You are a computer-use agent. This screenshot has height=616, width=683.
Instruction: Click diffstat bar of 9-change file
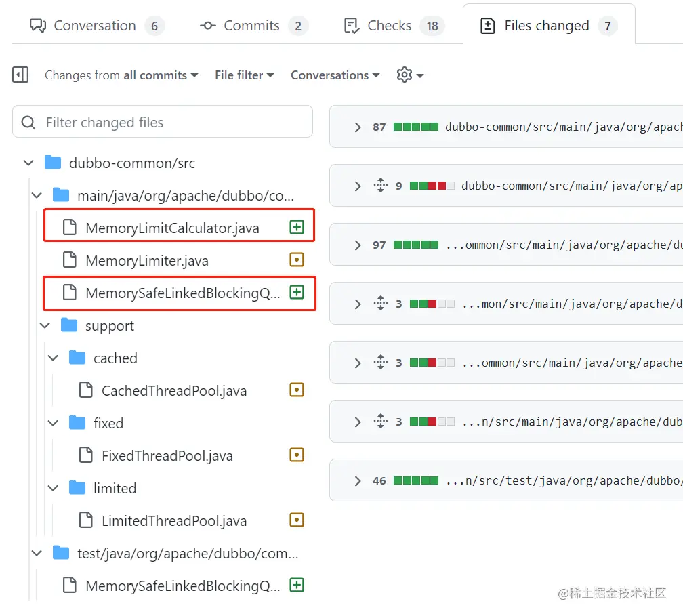pyautogui.click(x=432, y=186)
